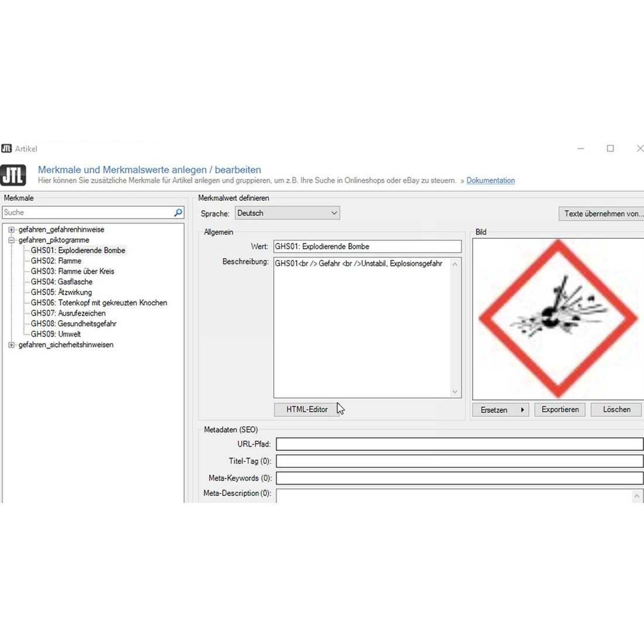Select GHS05: Ätzwirkung tree item
The image size is (644, 644).
(61, 292)
